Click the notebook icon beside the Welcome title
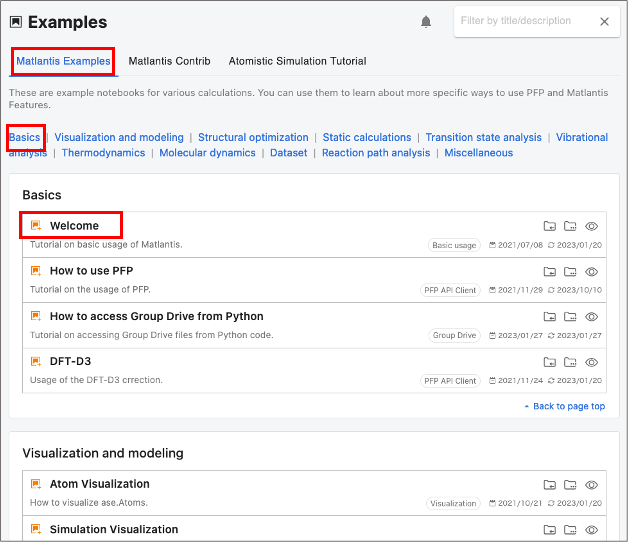628x542 pixels. click(36, 226)
